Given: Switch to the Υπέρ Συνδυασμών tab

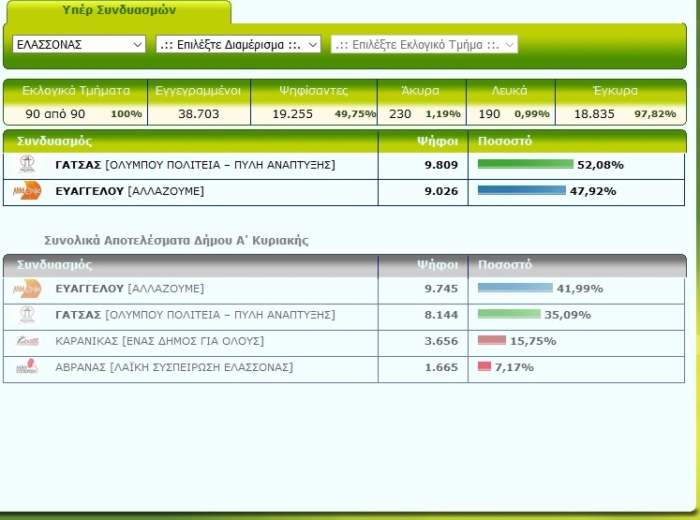Looking at the screenshot, I should [117, 10].
